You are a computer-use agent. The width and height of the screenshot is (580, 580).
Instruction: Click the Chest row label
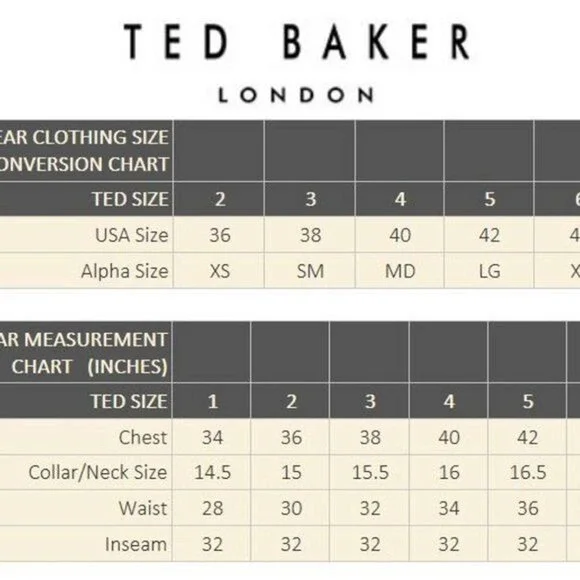(143, 437)
